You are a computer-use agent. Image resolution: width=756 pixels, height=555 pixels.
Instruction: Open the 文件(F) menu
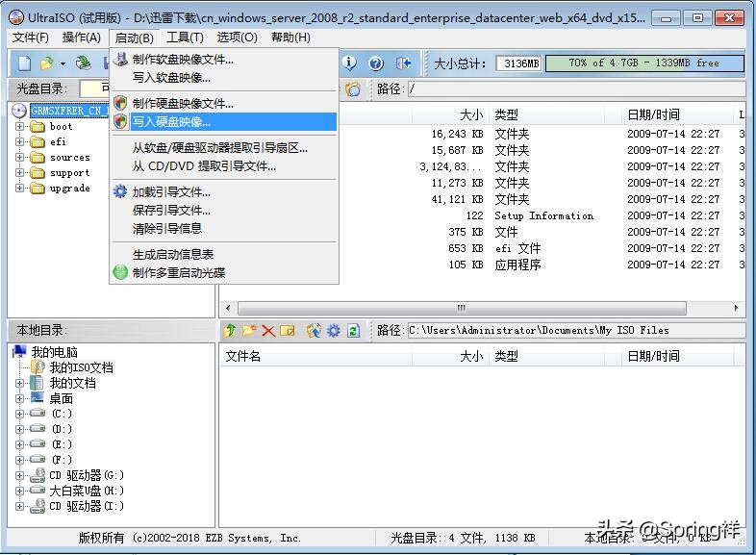pyautogui.click(x=31, y=38)
